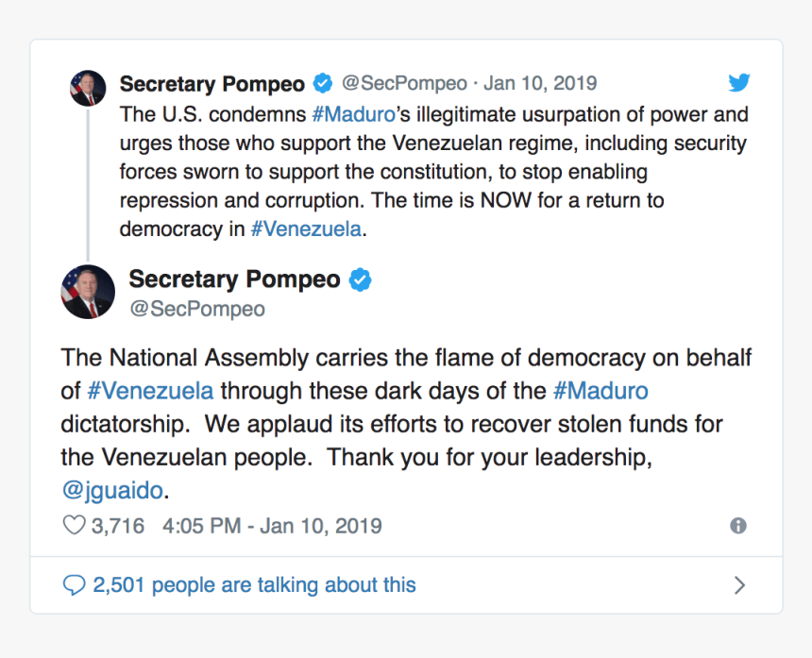Like the tweet with the heart icon

pos(74,526)
